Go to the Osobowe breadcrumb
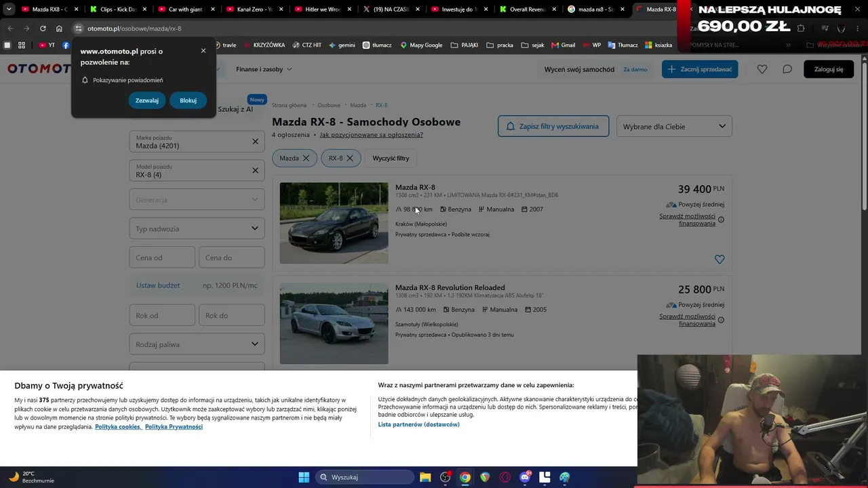This screenshot has height=488, width=868. [x=329, y=105]
